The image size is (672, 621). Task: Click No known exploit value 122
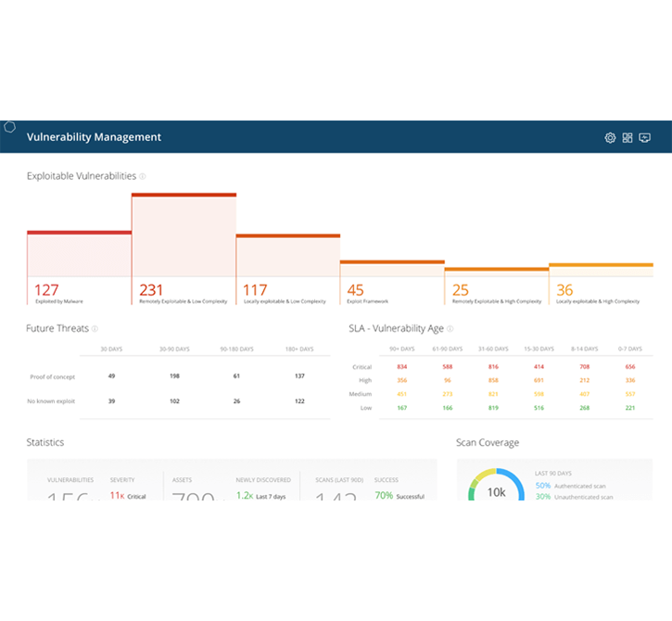299,401
